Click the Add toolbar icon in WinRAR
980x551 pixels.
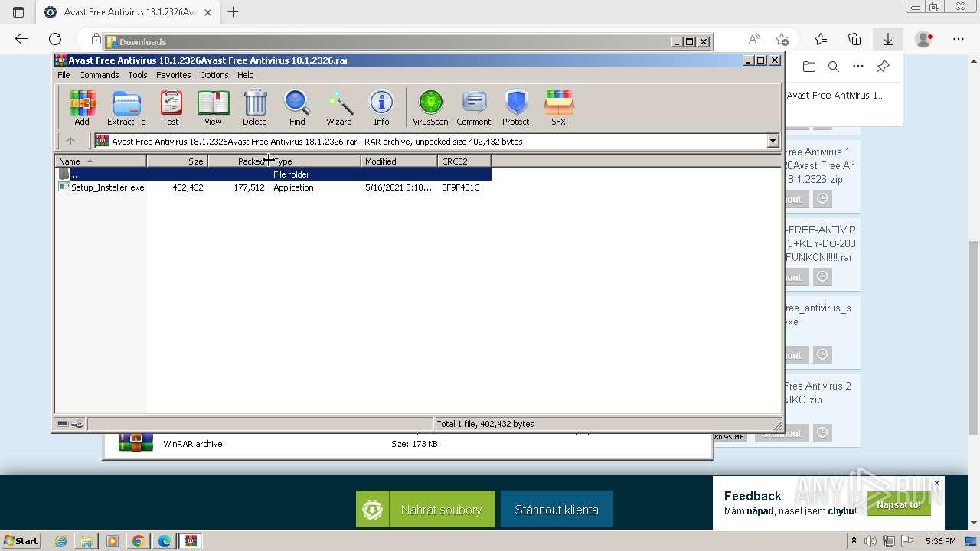pyautogui.click(x=82, y=107)
